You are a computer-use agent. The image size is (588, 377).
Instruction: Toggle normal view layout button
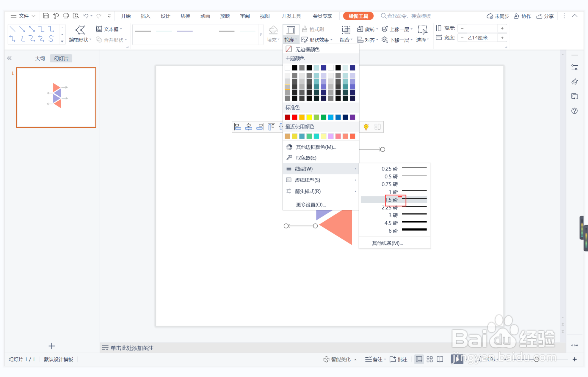(419, 359)
